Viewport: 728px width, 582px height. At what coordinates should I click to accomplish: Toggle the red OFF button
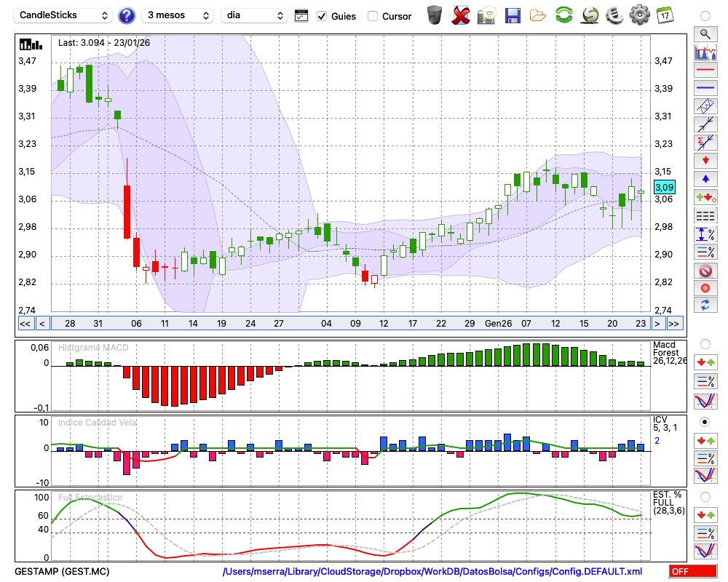[693, 571]
